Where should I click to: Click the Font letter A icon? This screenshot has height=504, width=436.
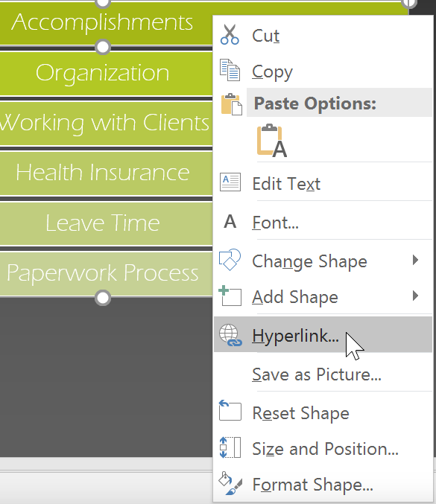click(230, 221)
